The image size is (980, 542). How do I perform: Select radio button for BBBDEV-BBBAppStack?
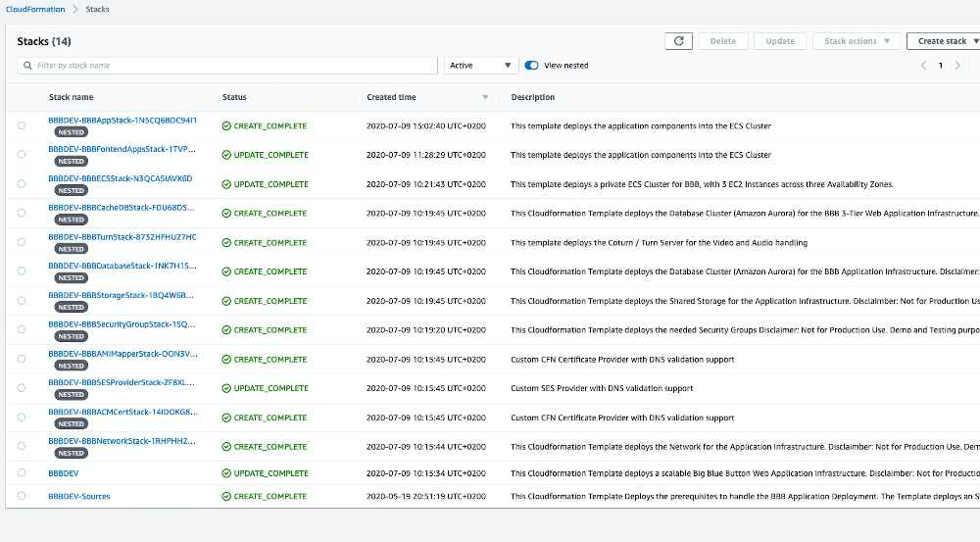click(22, 125)
